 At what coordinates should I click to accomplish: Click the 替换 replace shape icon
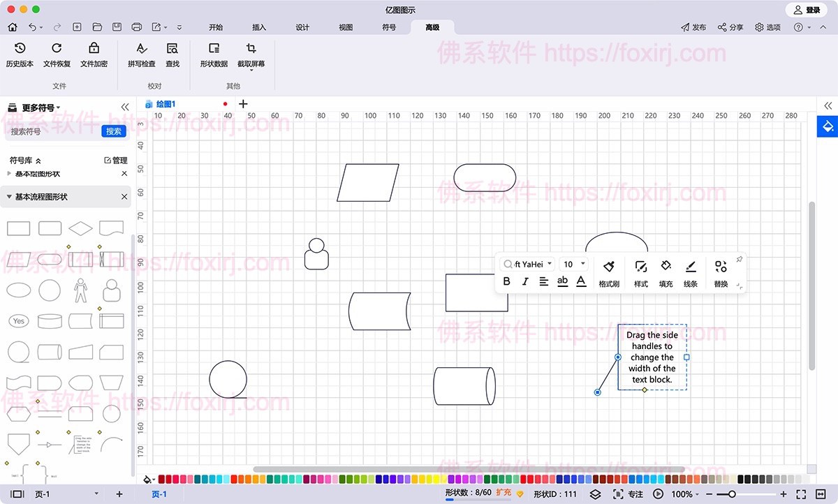coord(721,274)
